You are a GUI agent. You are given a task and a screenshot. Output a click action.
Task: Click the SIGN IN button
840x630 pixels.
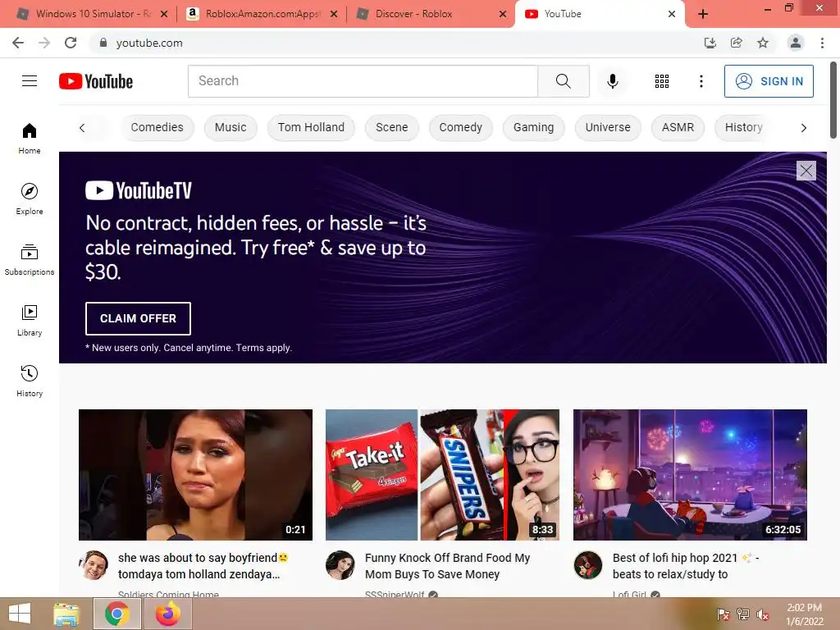(769, 81)
